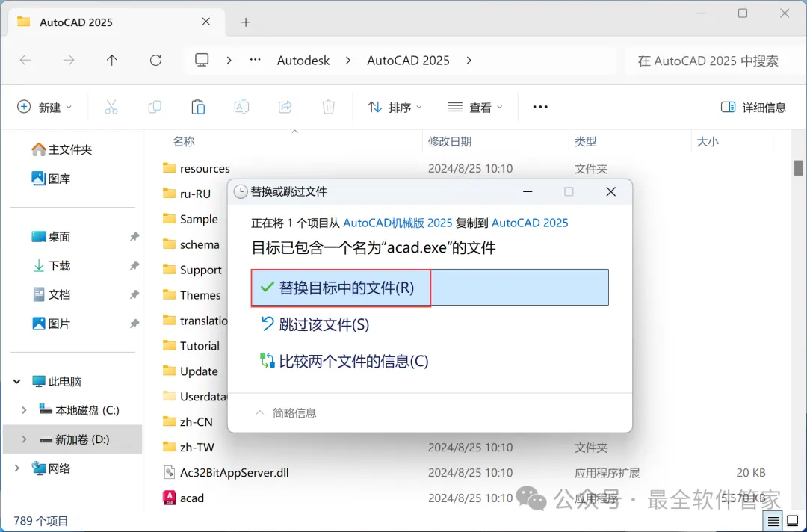The width and height of the screenshot is (807, 532).
Task: Expand 新加卷 (D:) tree node
Action: tap(24, 439)
